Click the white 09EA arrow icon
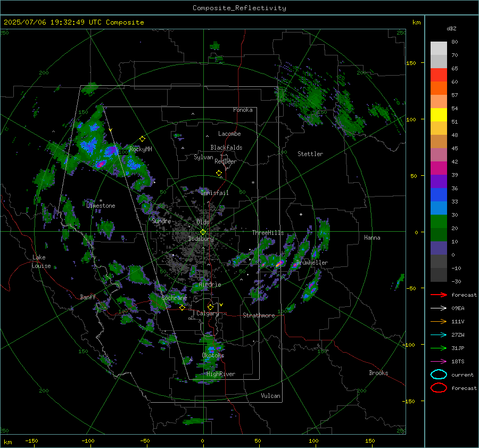479x448 pixels. point(439,308)
